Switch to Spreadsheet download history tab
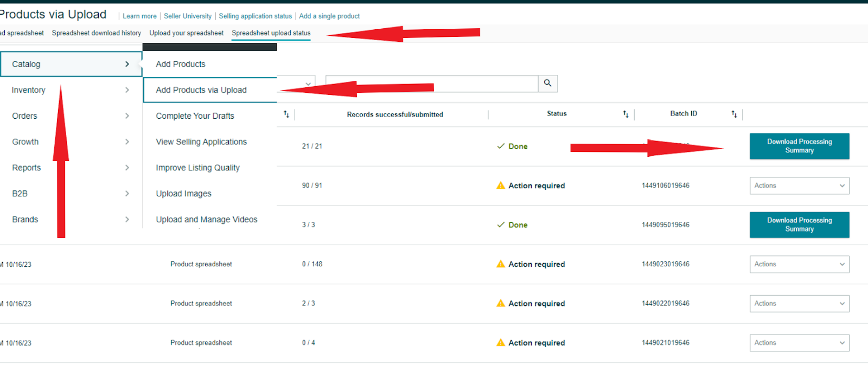This screenshot has width=868, height=371. [97, 33]
